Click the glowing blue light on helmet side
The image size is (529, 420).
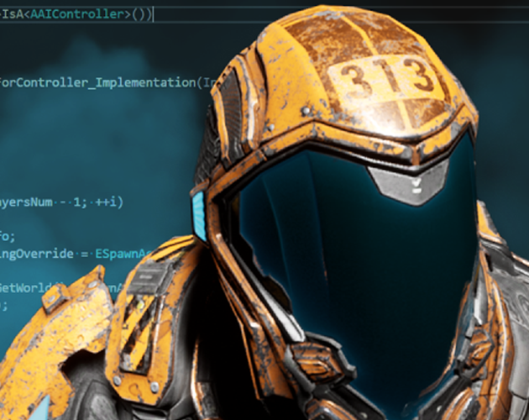pyautogui.click(x=199, y=214)
